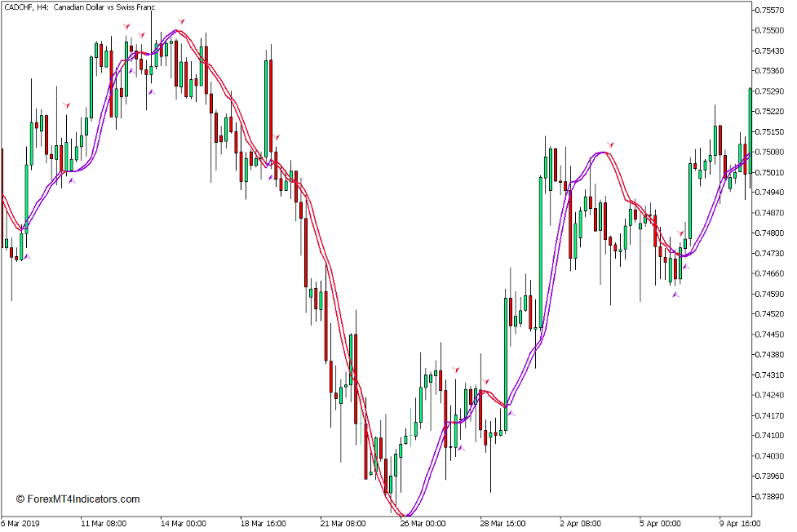Click the purple arrow under the 5 Apr candles
Viewport: 797px width, 532px height.
coord(675,295)
